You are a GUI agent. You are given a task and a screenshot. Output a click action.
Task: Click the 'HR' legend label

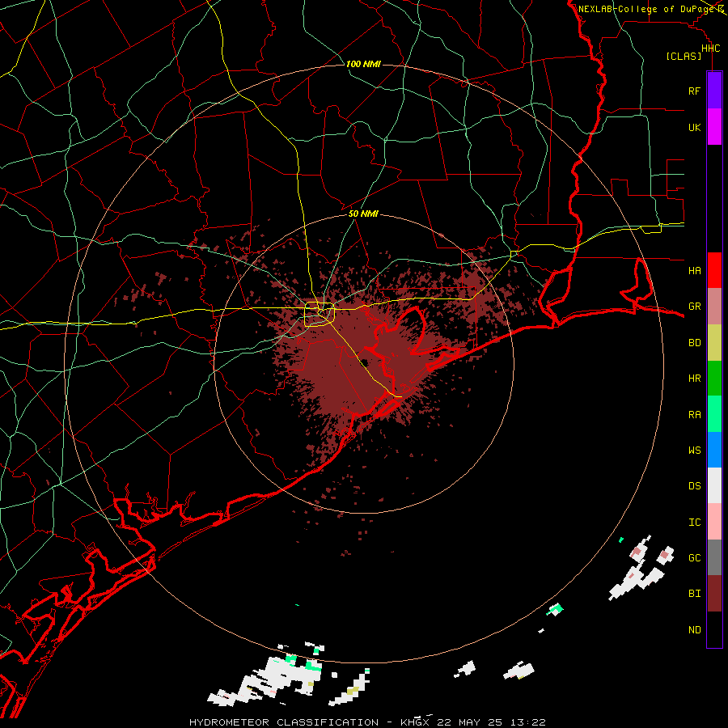(x=694, y=379)
